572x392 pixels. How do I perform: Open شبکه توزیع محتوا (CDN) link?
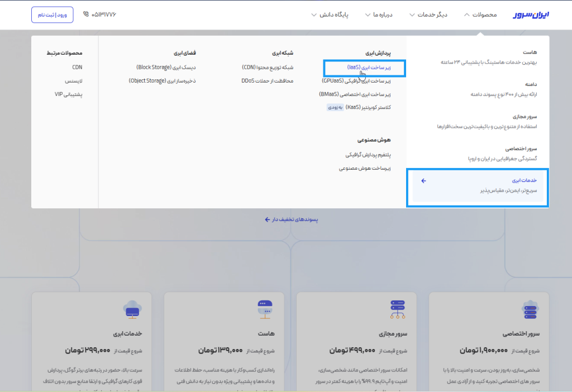[268, 67]
